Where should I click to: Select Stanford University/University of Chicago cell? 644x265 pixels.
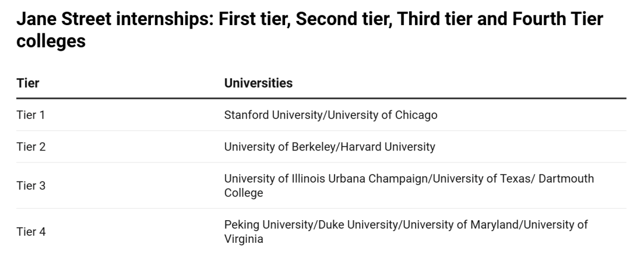point(330,115)
